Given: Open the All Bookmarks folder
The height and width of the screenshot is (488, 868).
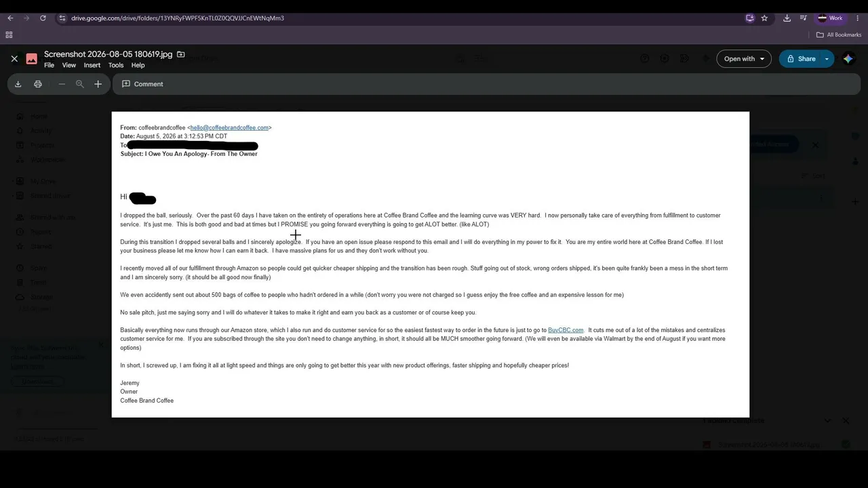Looking at the screenshot, I should (x=839, y=35).
